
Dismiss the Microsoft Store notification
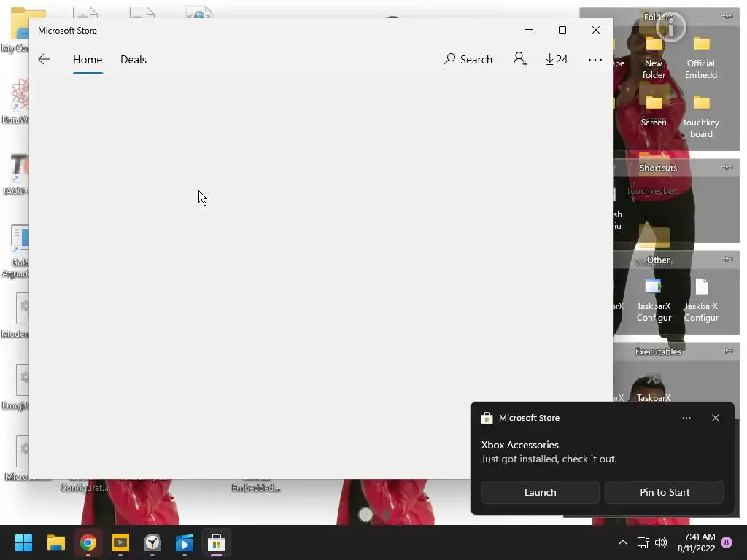coord(715,418)
